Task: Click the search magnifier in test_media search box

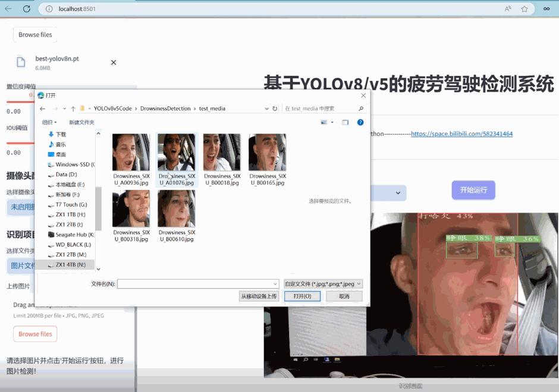Action: [360, 108]
